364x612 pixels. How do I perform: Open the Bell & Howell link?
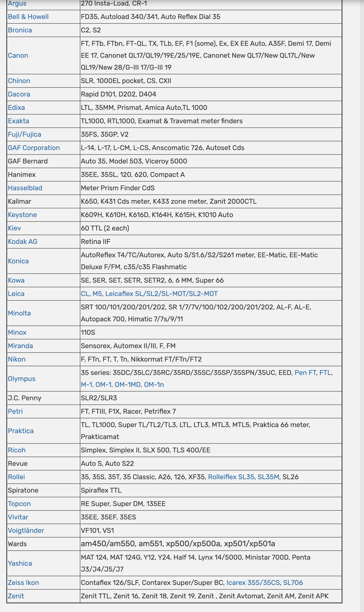(28, 17)
